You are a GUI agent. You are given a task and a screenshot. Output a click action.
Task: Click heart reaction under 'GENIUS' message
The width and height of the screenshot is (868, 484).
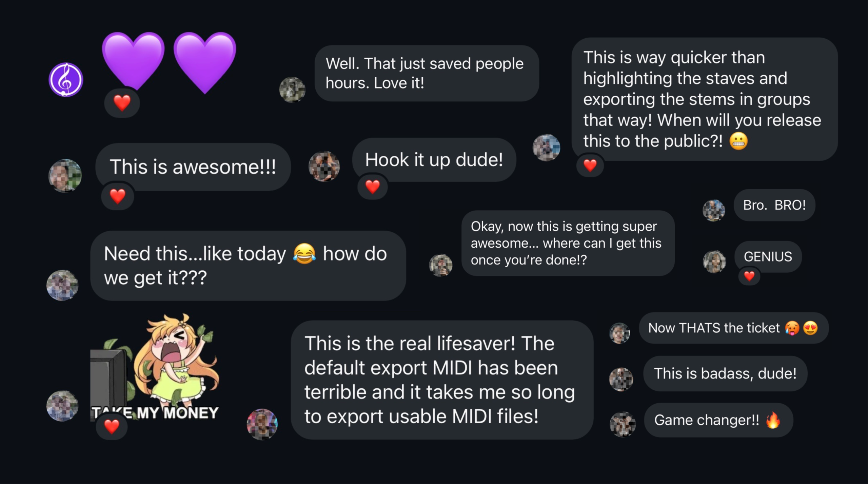click(749, 276)
